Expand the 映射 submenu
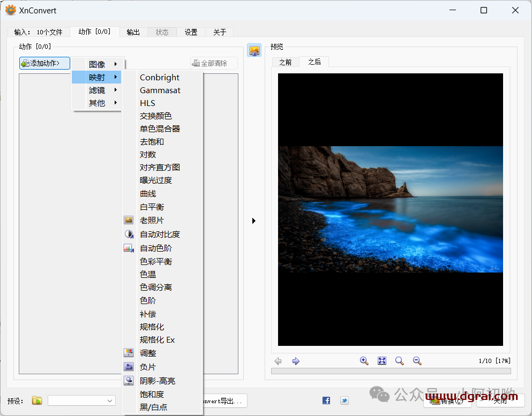The width and height of the screenshot is (532, 416). click(96, 77)
